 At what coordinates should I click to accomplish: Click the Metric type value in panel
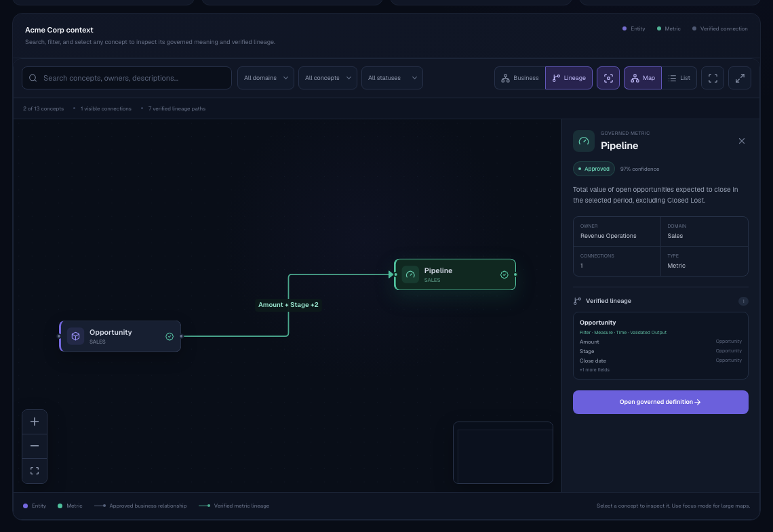677,266
